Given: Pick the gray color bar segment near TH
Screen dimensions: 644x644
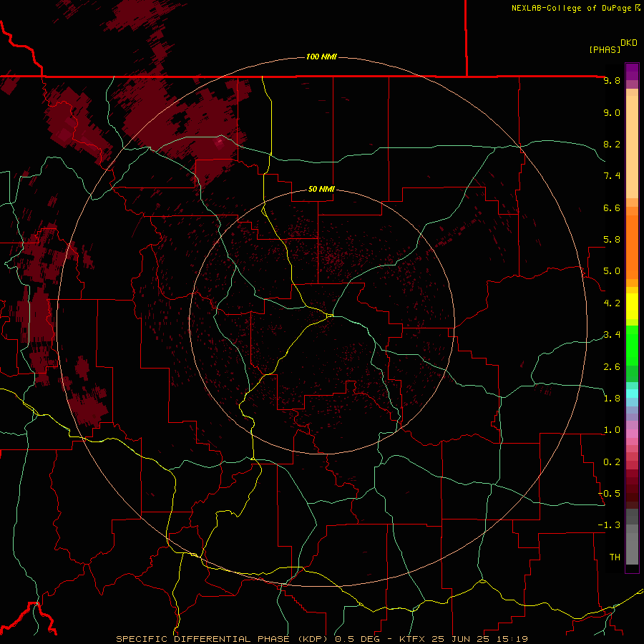Looking at the screenshot, I should click(x=632, y=549).
